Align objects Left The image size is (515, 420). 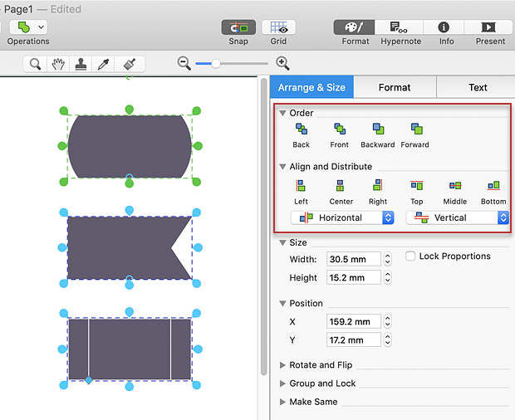301,193
